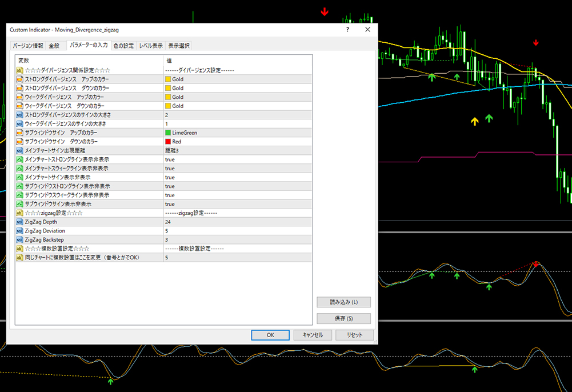
Task: Click the ウィークダイバージェンスのサインの大きさ integer icon
Action: coord(19,123)
